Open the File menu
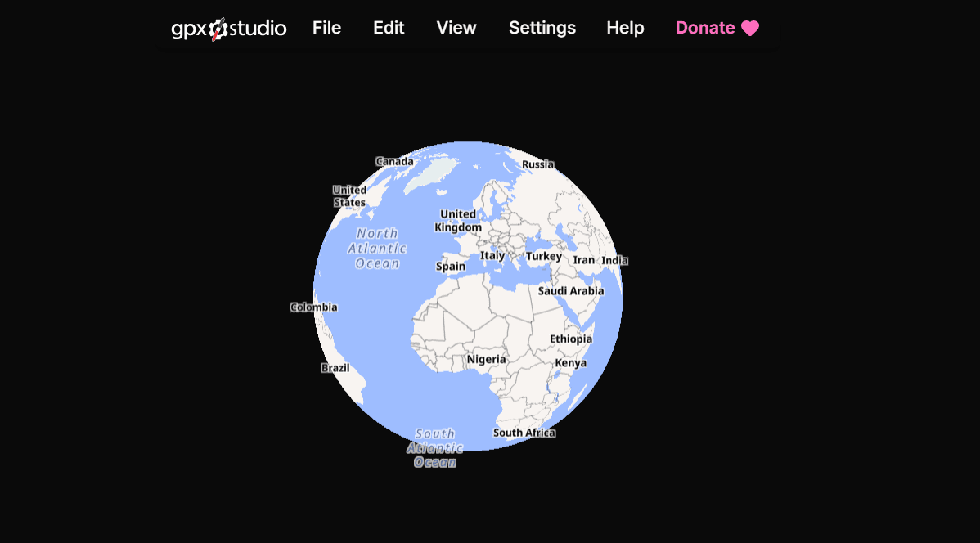 (327, 28)
